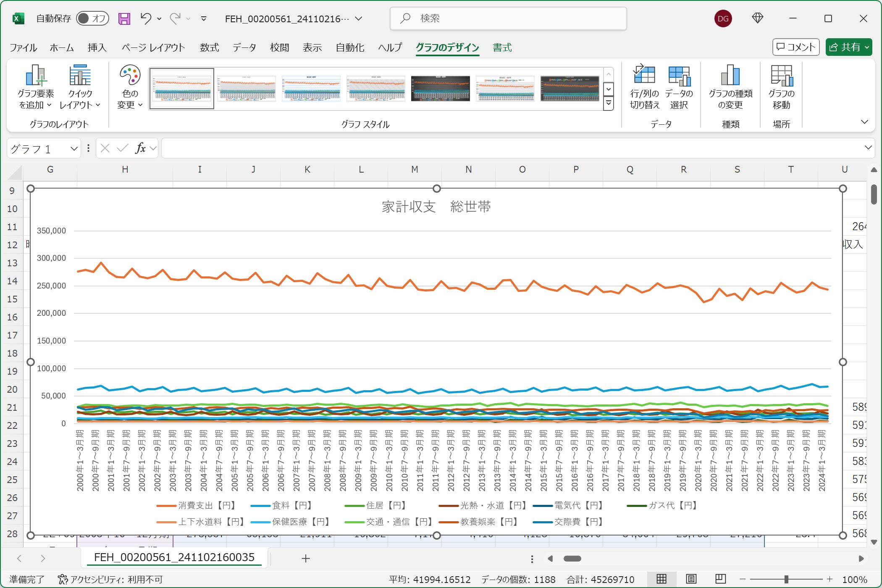Click sheet tab FEH_00200561_241102160035
The height and width of the screenshot is (588, 882).
[174, 558]
